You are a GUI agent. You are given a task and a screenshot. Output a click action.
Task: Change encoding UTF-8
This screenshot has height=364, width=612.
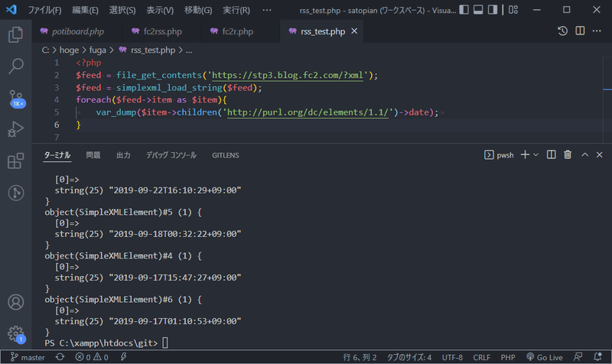[x=452, y=357]
